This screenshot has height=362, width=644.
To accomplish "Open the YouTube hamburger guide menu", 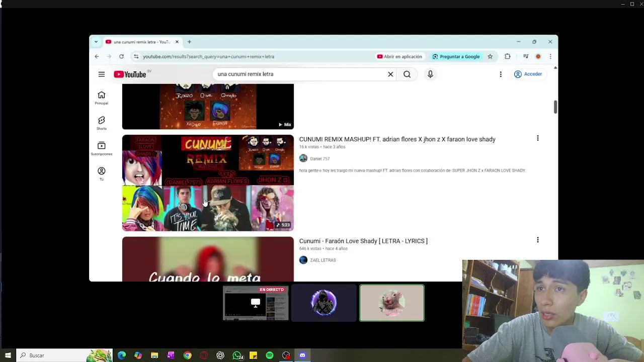I will 102,74.
